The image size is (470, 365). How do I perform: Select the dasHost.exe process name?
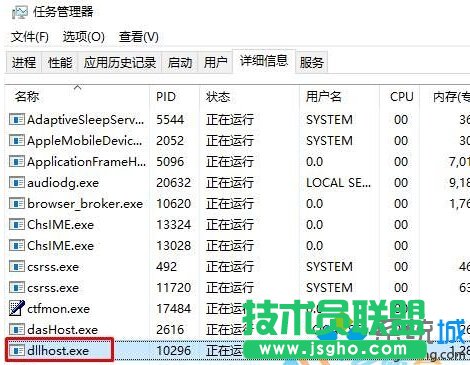click(x=63, y=330)
